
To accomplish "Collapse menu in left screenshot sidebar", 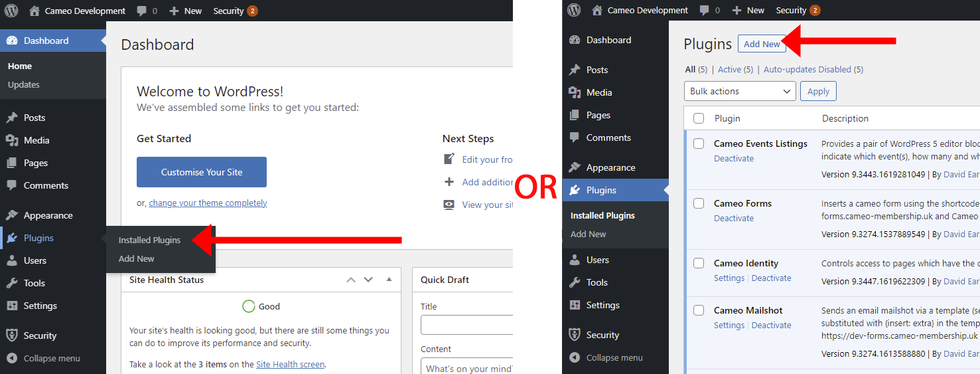I will (x=53, y=358).
